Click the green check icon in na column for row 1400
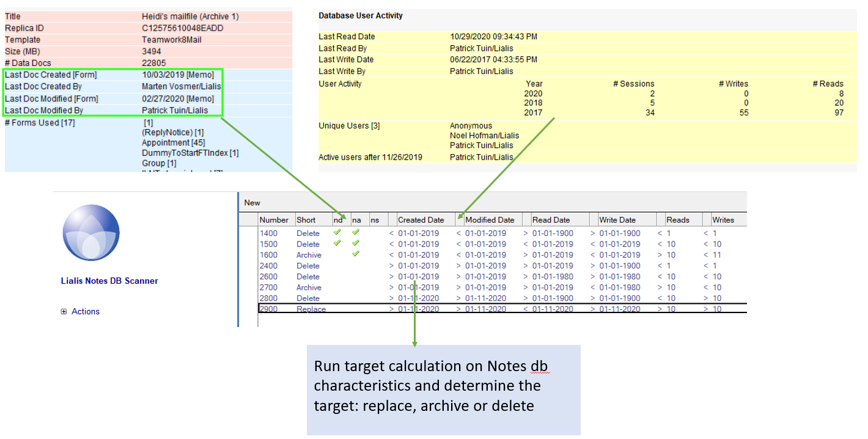The width and height of the screenshot is (868, 439). pos(356,233)
